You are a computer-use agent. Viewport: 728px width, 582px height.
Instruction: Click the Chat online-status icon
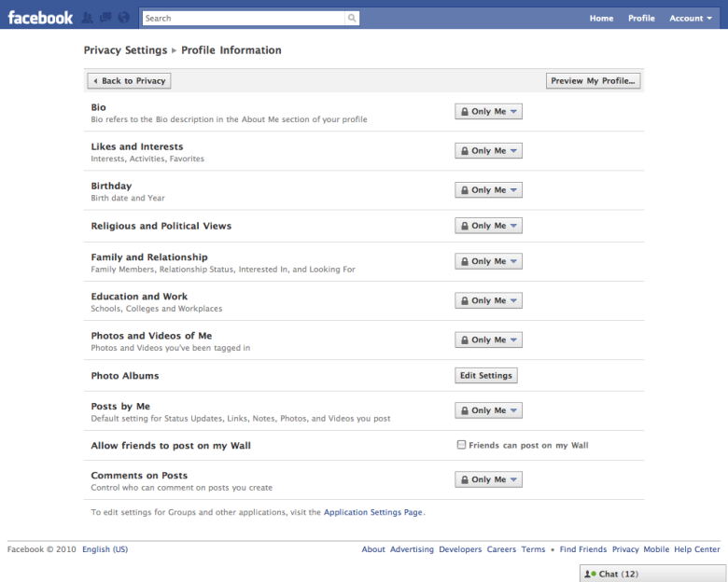(590, 575)
